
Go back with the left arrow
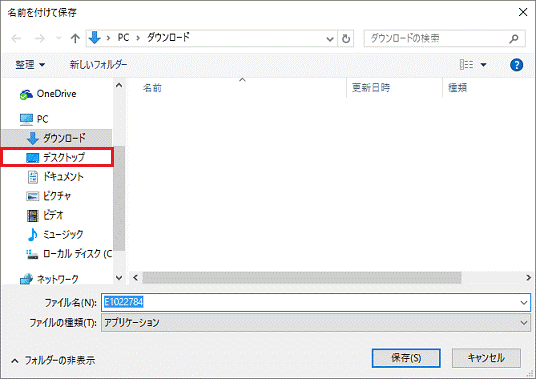[x=16, y=38]
